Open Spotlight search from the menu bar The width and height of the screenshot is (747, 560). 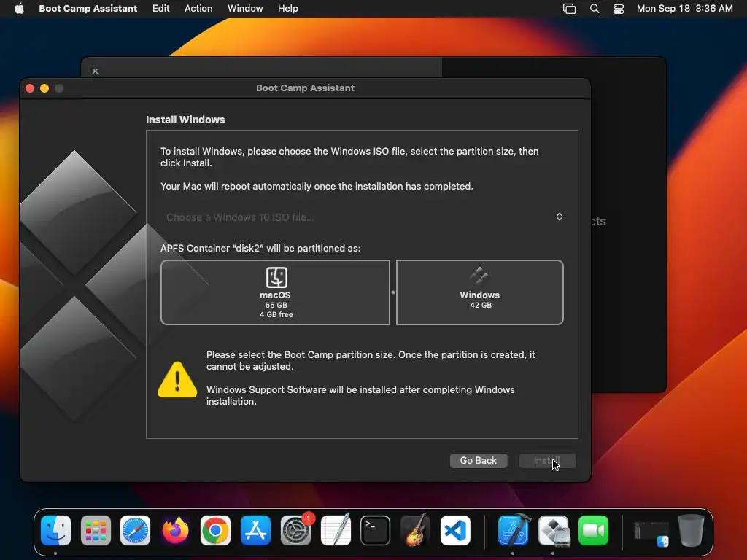click(594, 8)
